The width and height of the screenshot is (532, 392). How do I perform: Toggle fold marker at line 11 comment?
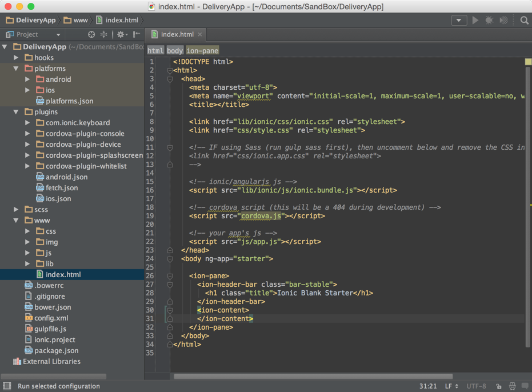coord(170,147)
